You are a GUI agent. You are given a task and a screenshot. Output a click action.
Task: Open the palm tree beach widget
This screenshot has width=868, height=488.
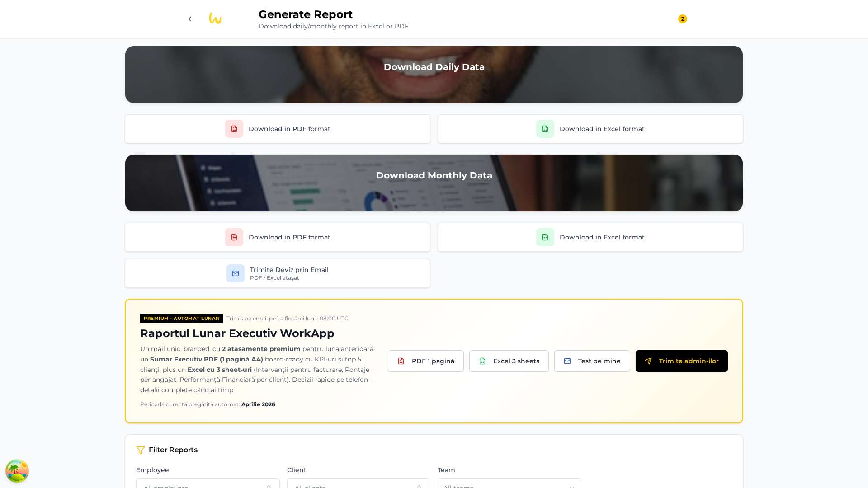coord(17,471)
